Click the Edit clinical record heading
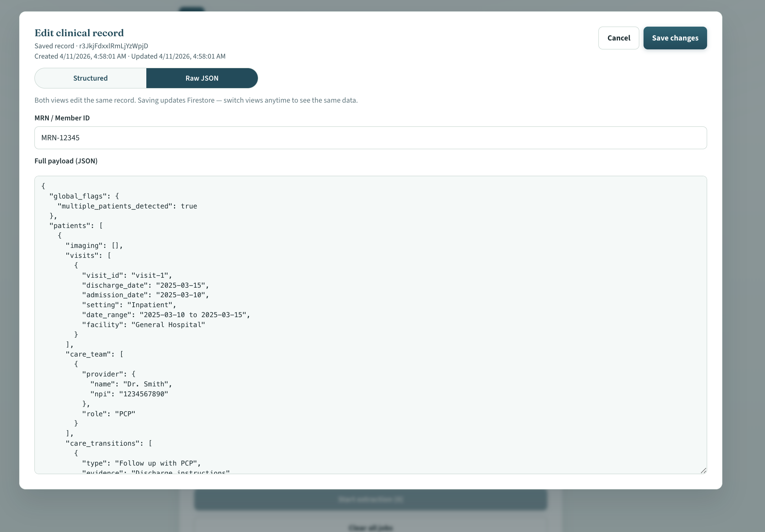765x532 pixels. (x=79, y=33)
